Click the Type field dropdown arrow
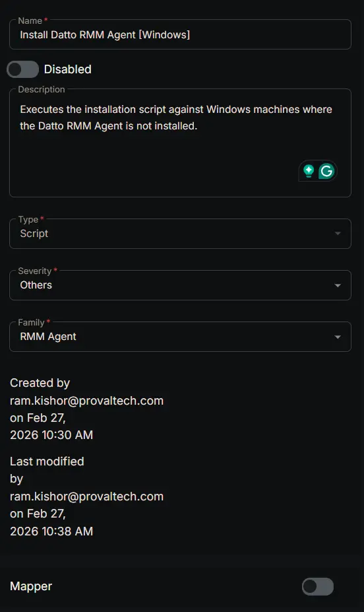 338,234
